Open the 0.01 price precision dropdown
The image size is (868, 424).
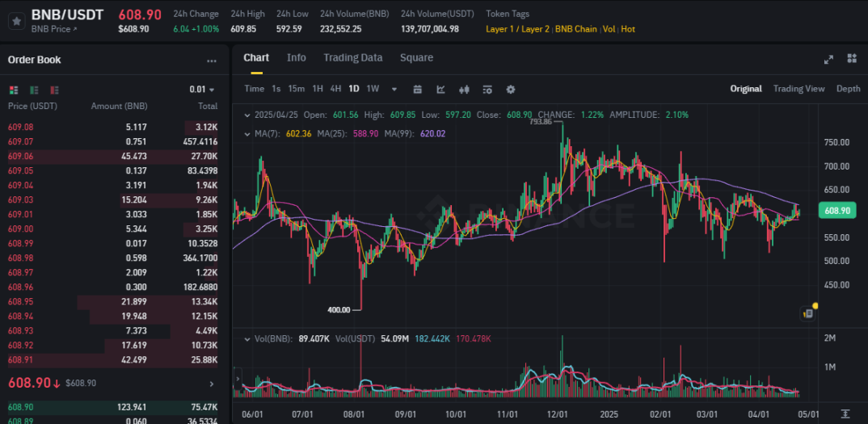pos(202,90)
